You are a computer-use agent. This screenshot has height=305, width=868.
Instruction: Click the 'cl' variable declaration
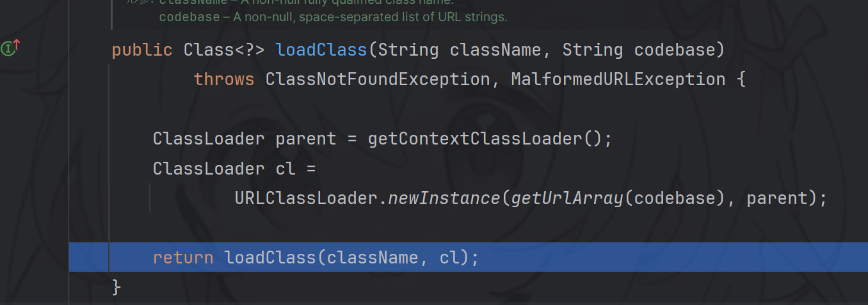[285, 169]
